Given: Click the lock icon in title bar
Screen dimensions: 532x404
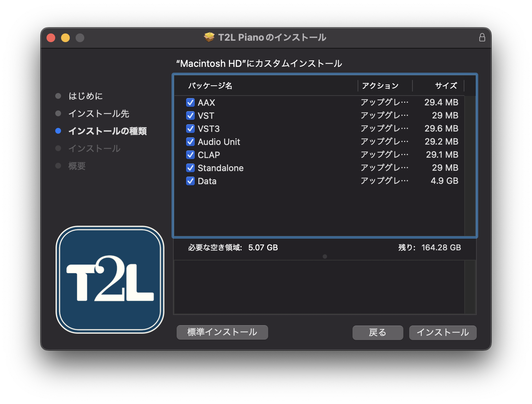Looking at the screenshot, I should coord(482,37).
